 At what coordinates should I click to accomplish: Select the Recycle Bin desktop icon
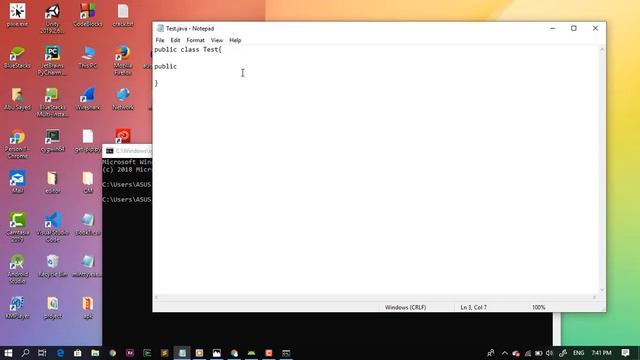pyautogui.click(x=52, y=266)
